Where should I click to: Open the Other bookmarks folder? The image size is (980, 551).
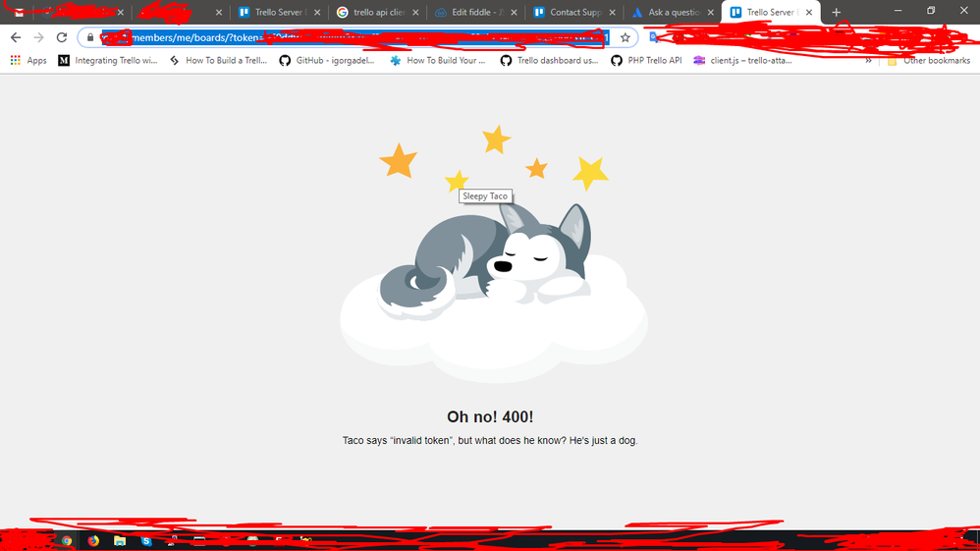929,60
